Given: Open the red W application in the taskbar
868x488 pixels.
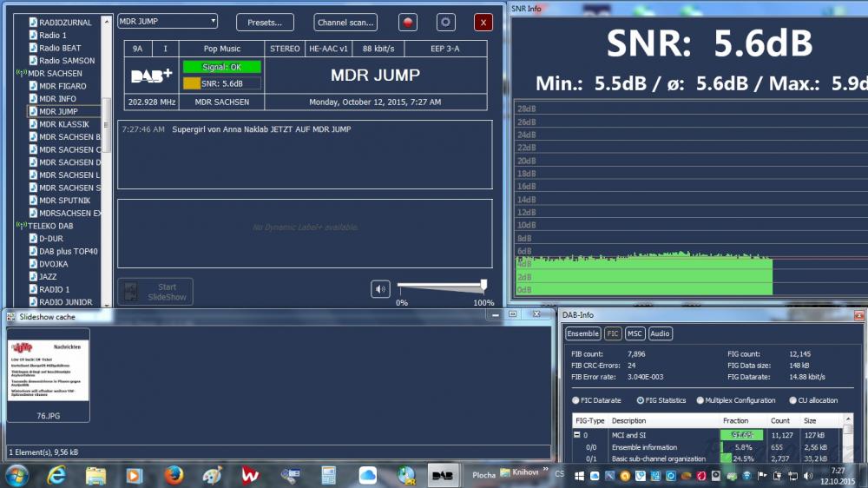Looking at the screenshot, I should point(251,475).
